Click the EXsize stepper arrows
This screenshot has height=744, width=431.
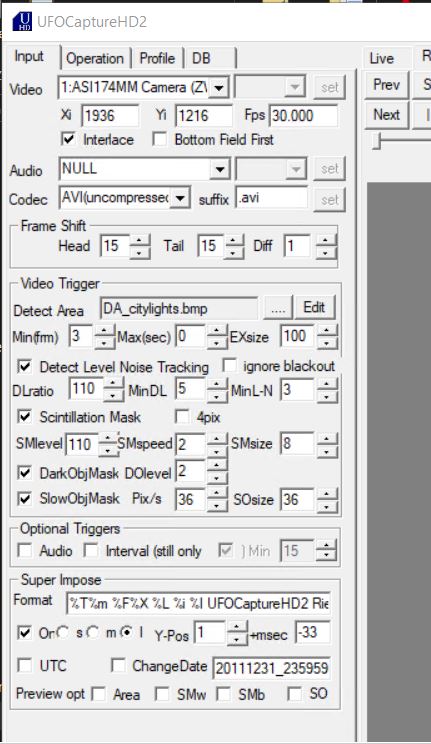click(327, 337)
